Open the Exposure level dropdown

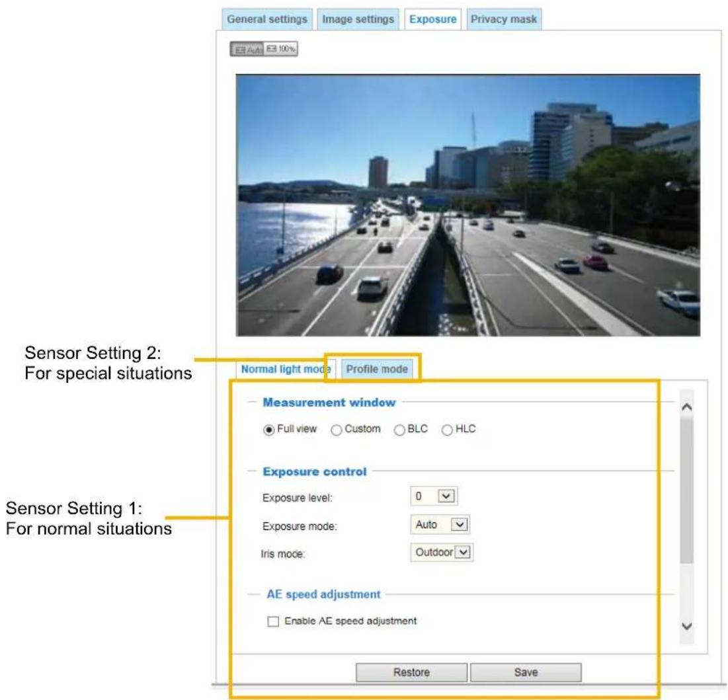[x=434, y=496]
